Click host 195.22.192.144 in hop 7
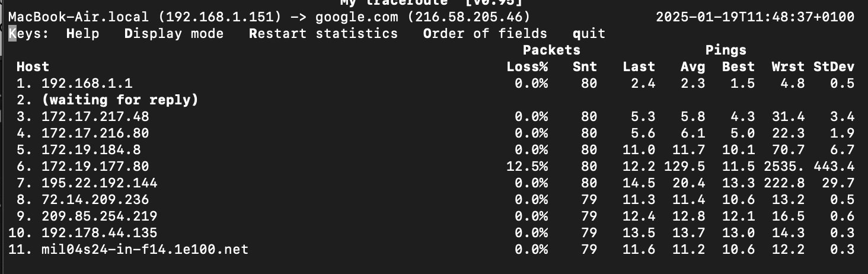The image size is (868, 274). tap(99, 183)
